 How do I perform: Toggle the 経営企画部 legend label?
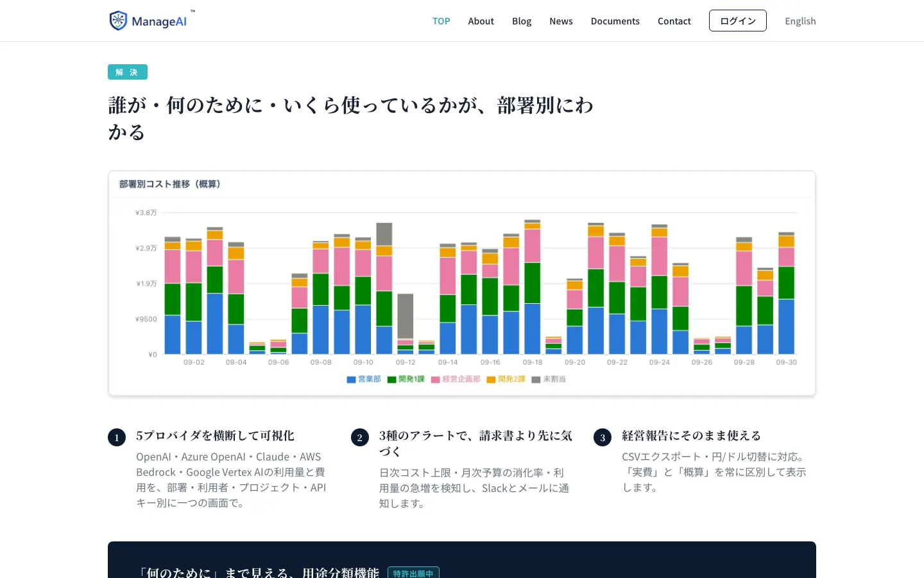pyautogui.click(x=461, y=379)
